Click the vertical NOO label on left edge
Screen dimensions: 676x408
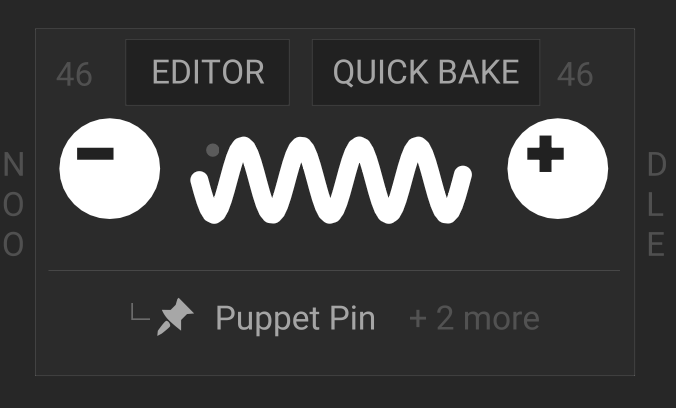click(x=13, y=204)
